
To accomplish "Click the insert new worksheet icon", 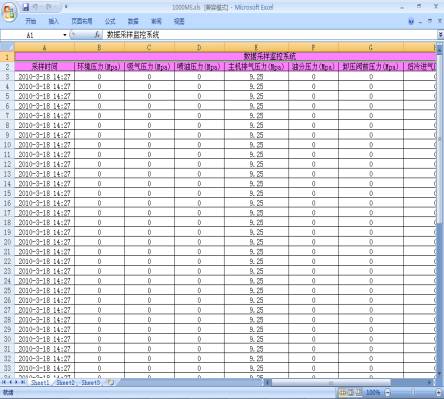I will 111,382.
